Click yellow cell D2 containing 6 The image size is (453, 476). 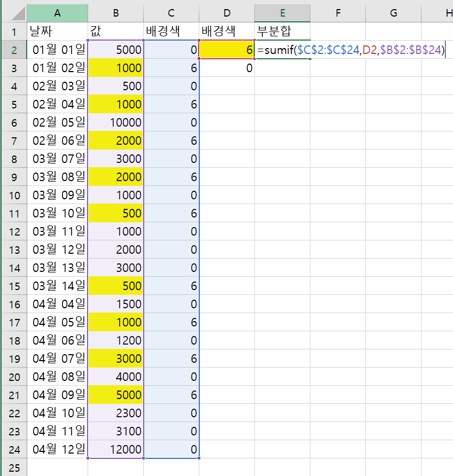tap(227, 50)
